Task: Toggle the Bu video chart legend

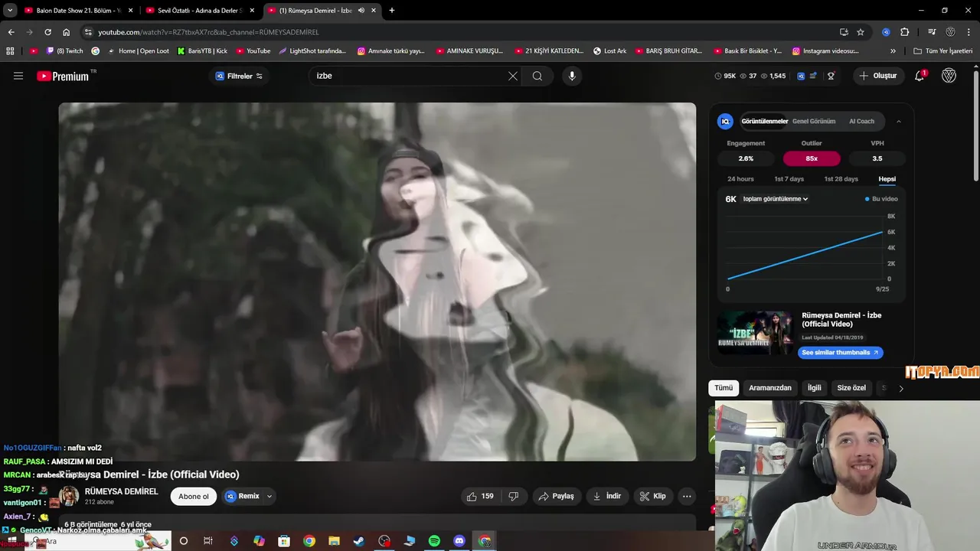Action: tap(881, 199)
